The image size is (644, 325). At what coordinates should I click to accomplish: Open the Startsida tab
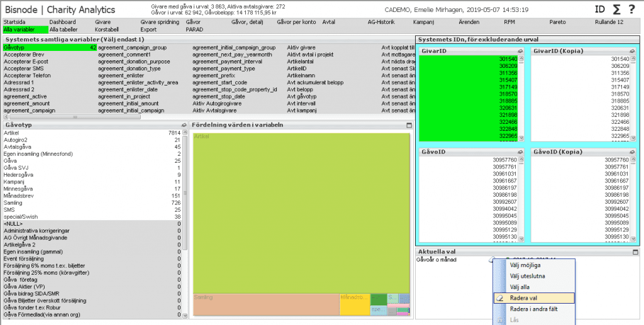[x=14, y=22]
